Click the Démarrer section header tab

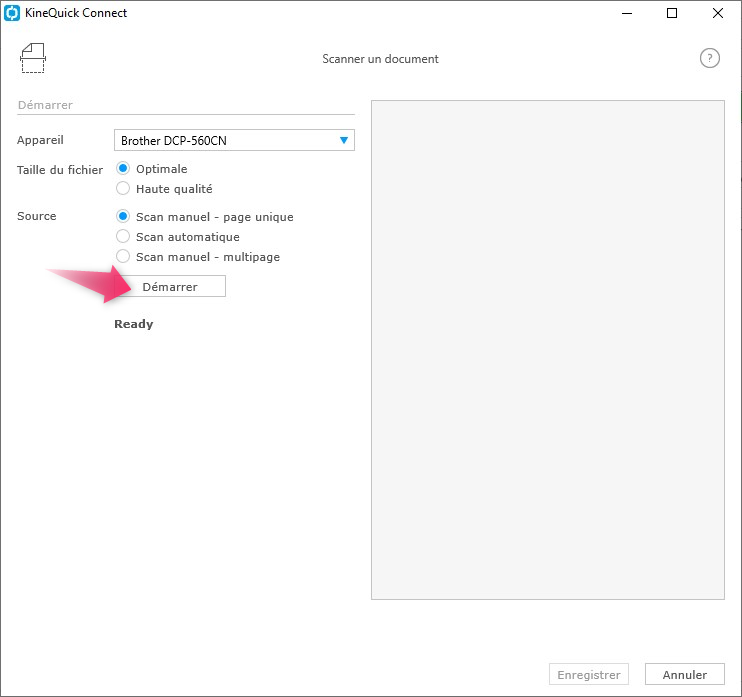(45, 105)
